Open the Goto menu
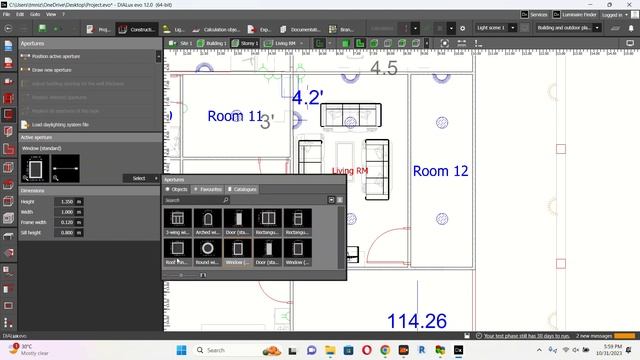The height and width of the screenshot is (360, 640). pos(35,14)
